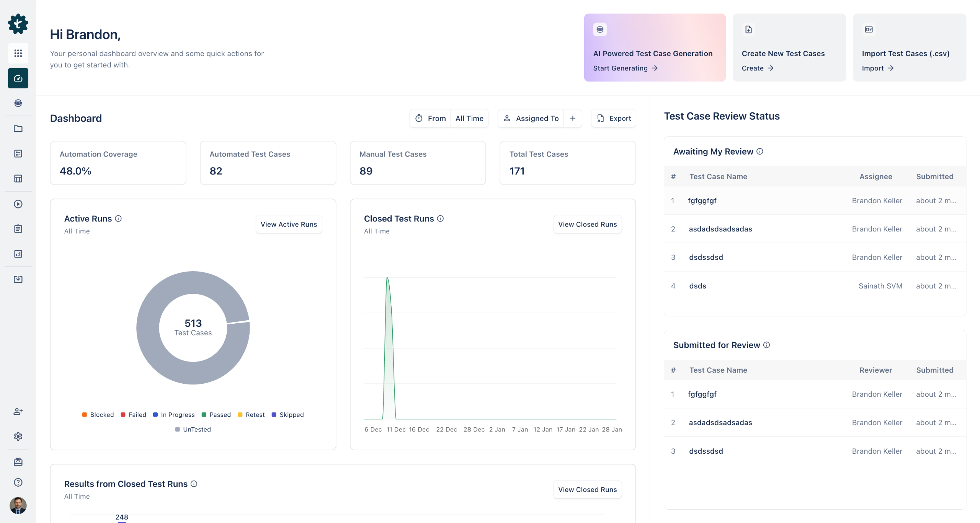Click View Active Runs button
Screen dimensions: 980x523
[x=289, y=224]
